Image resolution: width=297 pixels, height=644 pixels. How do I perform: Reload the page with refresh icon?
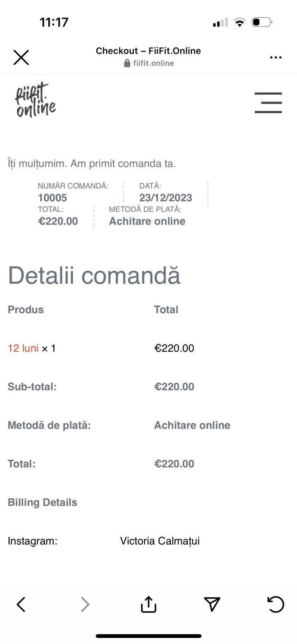275,604
